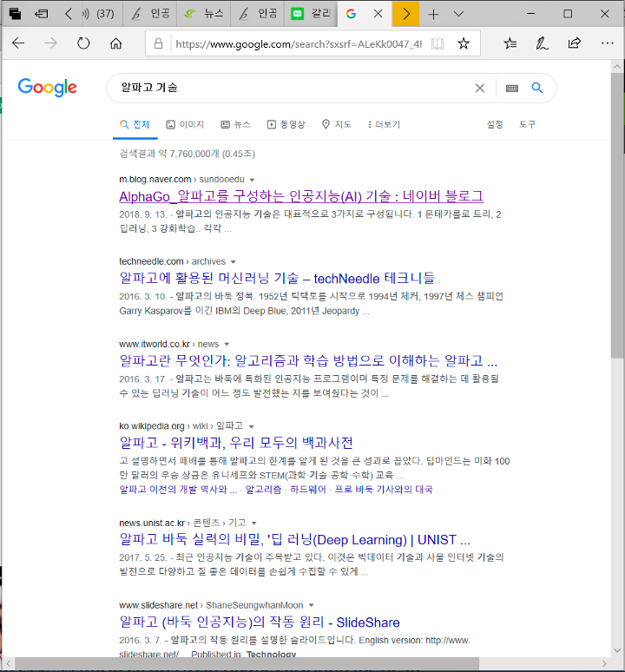Open the 알파고란 무엇인가 itworld result
The height and width of the screenshot is (672, 625).
coord(308,360)
